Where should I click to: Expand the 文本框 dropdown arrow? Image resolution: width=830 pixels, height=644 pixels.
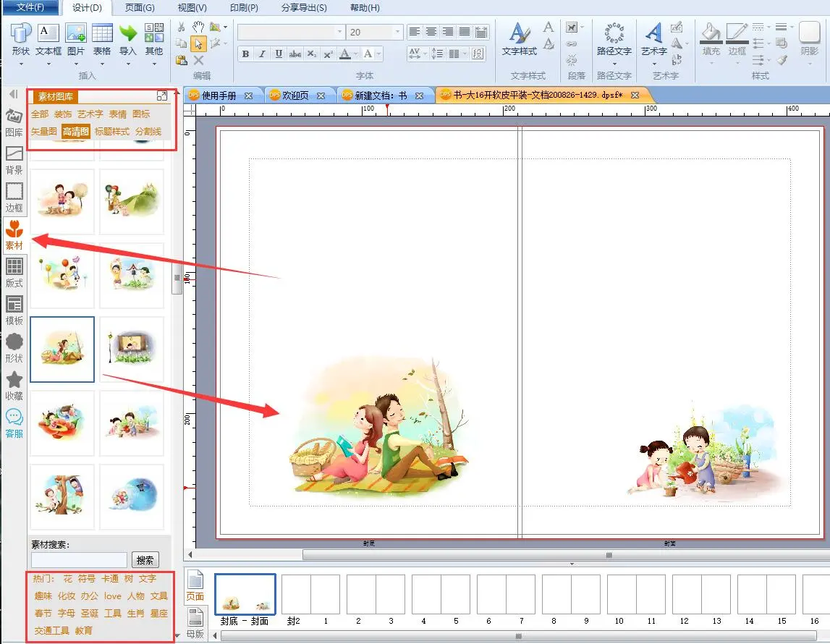click(48, 64)
